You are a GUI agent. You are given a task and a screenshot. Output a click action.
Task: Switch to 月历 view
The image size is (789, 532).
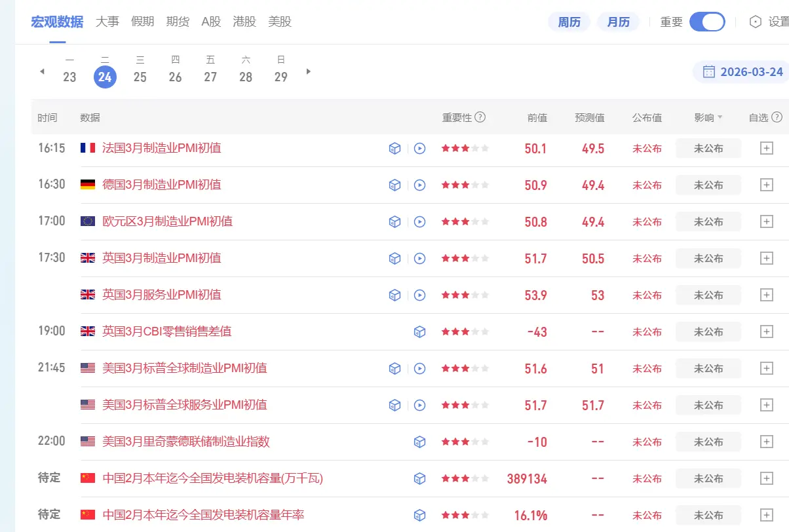[x=618, y=22]
